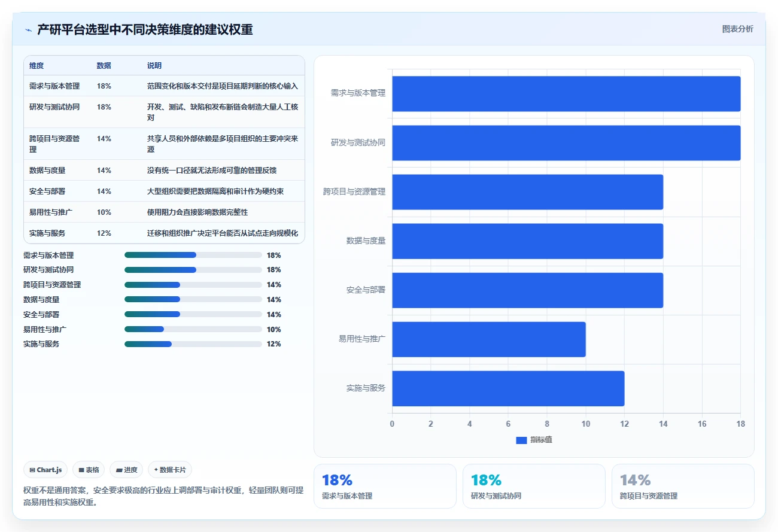Click the 易用性与推广 progress bar
The image size is (778, 532).
point(193,329)
